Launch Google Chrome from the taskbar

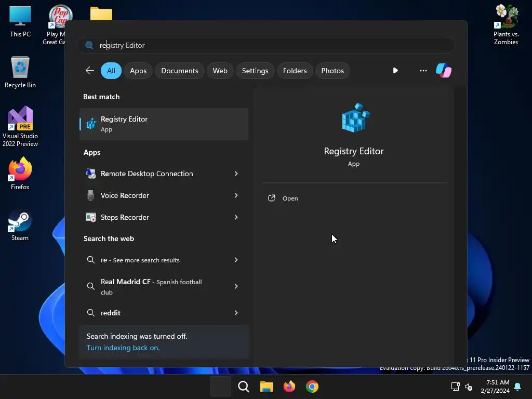pos(312,387)
